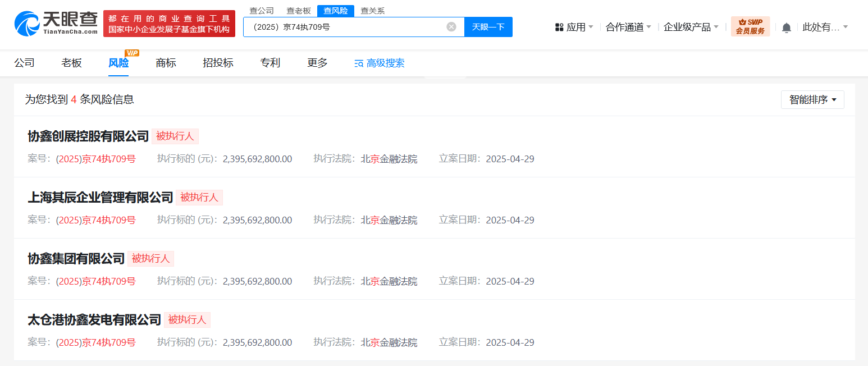Click 北京金融法院 in the 太仓港协鑫发电 row
This screenshot has height=366, width=868.
389,342
